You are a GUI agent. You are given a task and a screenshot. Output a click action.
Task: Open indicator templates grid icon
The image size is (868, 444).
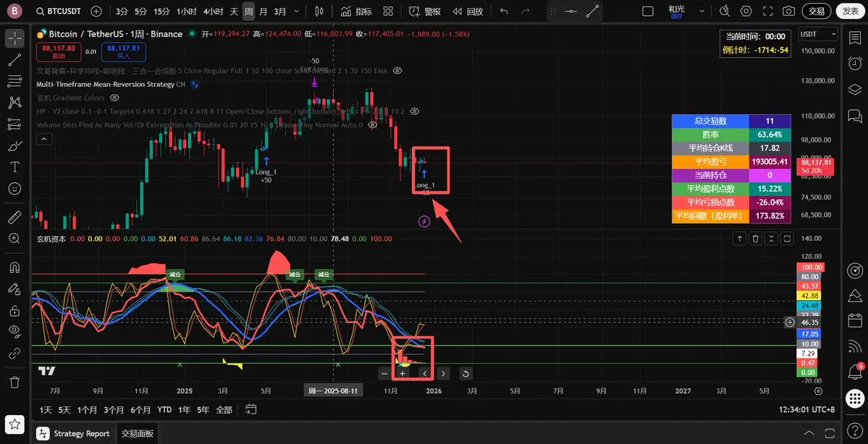pos(388,11)
